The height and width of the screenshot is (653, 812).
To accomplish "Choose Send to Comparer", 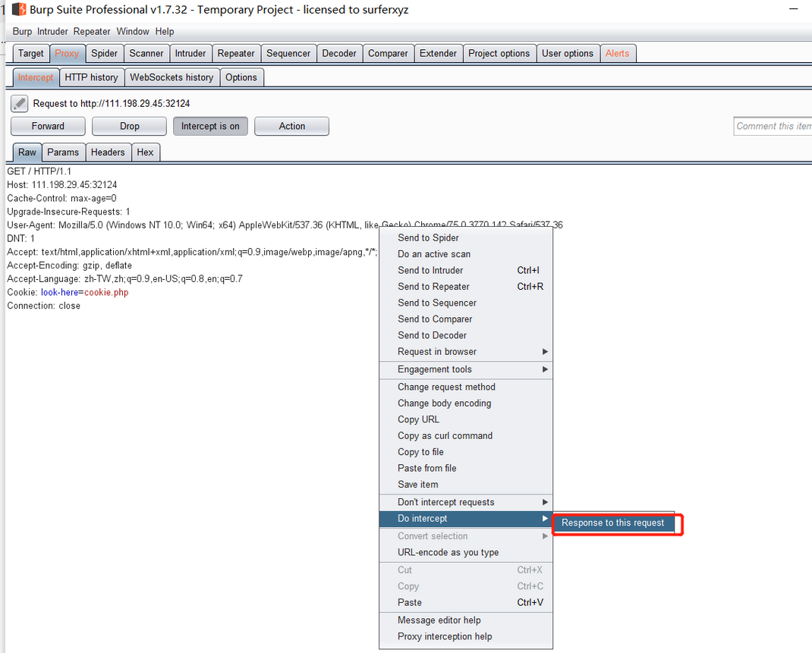I will (465, 319).
